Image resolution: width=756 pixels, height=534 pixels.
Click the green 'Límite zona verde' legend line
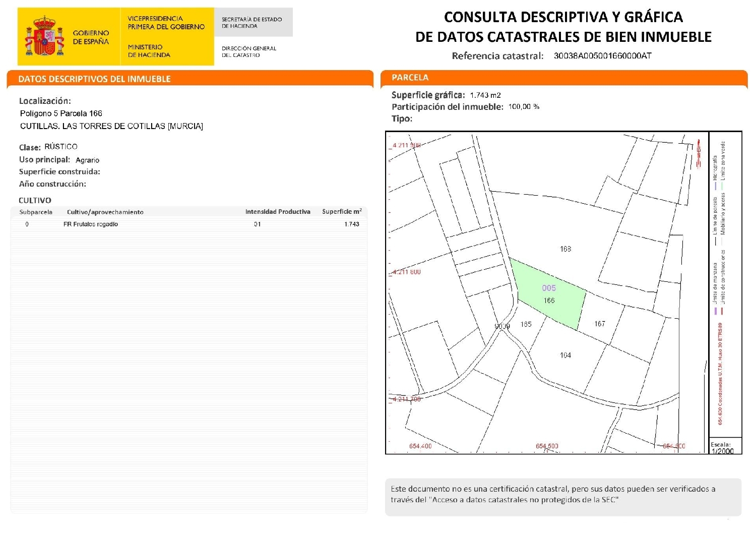point(722,186)
